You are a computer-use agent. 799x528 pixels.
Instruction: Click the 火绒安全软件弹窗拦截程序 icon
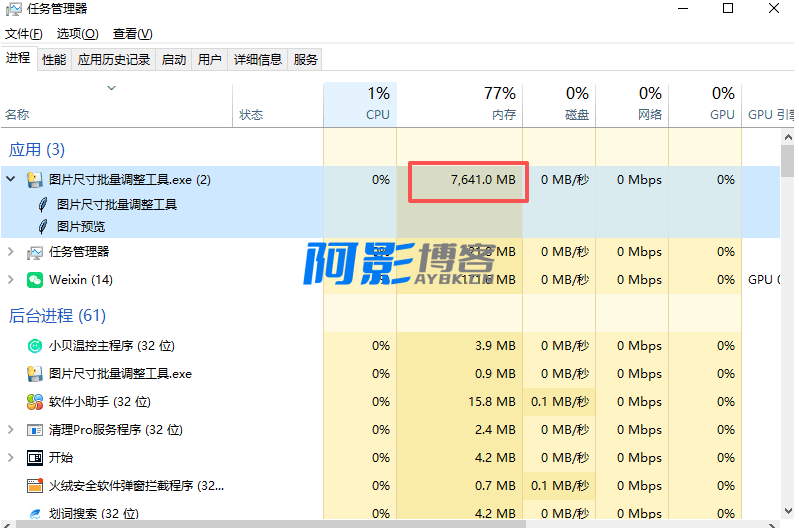click(35, 486)
